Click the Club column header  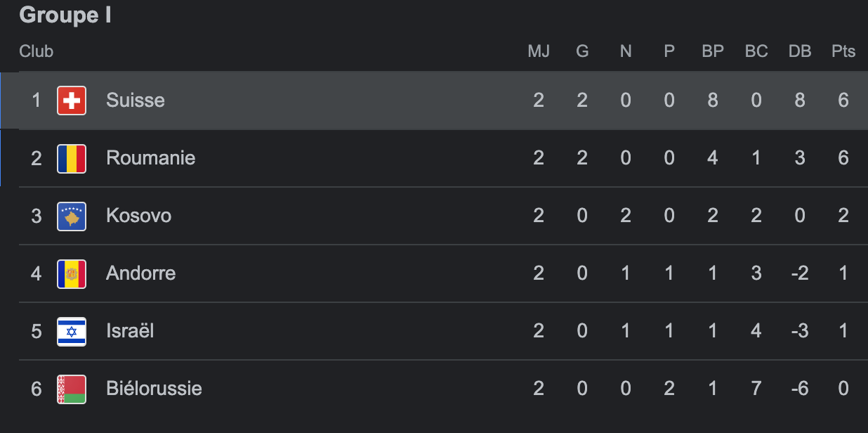(37, 51)
